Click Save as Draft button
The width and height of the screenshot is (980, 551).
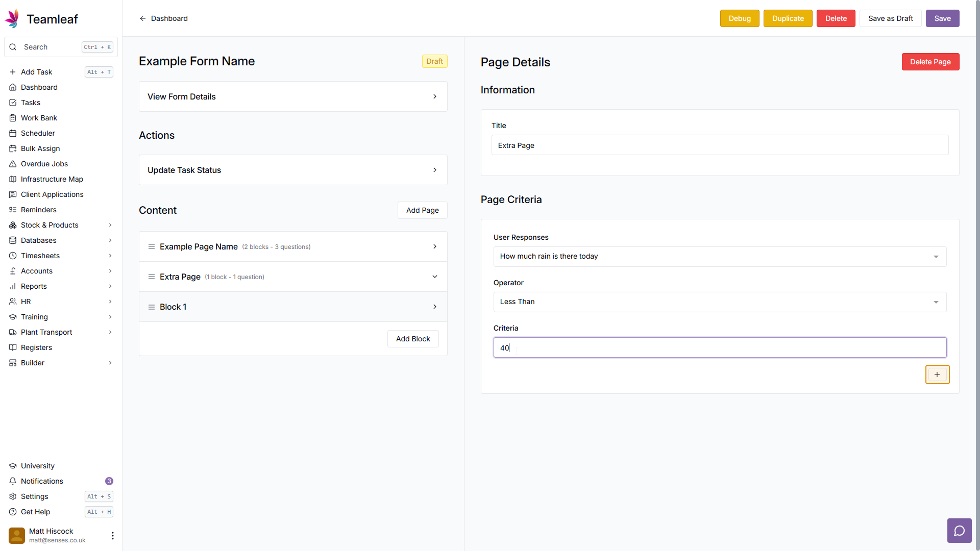[890, 18]
